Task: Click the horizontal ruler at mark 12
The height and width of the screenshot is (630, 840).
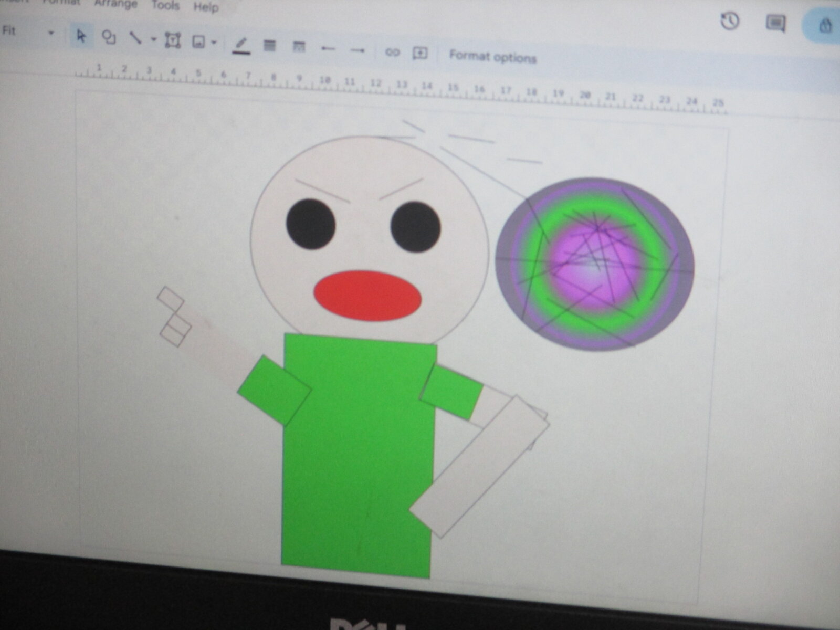Action: (x=376, y=83)
